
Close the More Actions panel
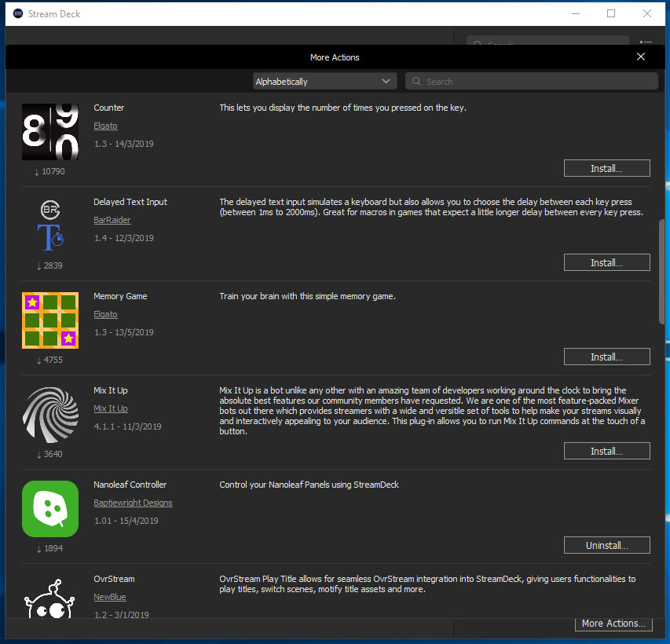[640, 57]
